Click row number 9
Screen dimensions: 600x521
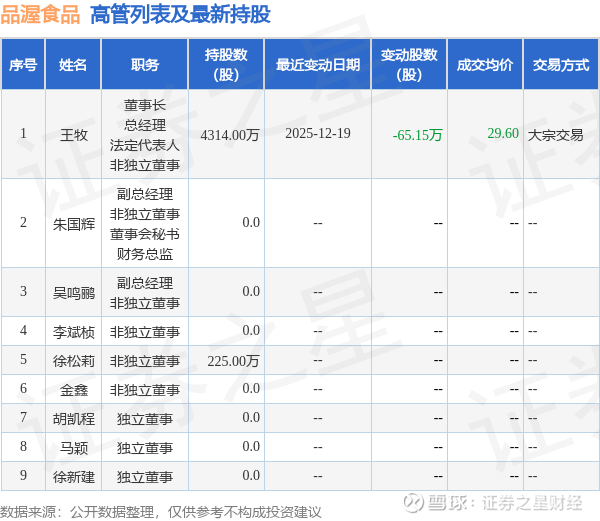coord(23,475)
